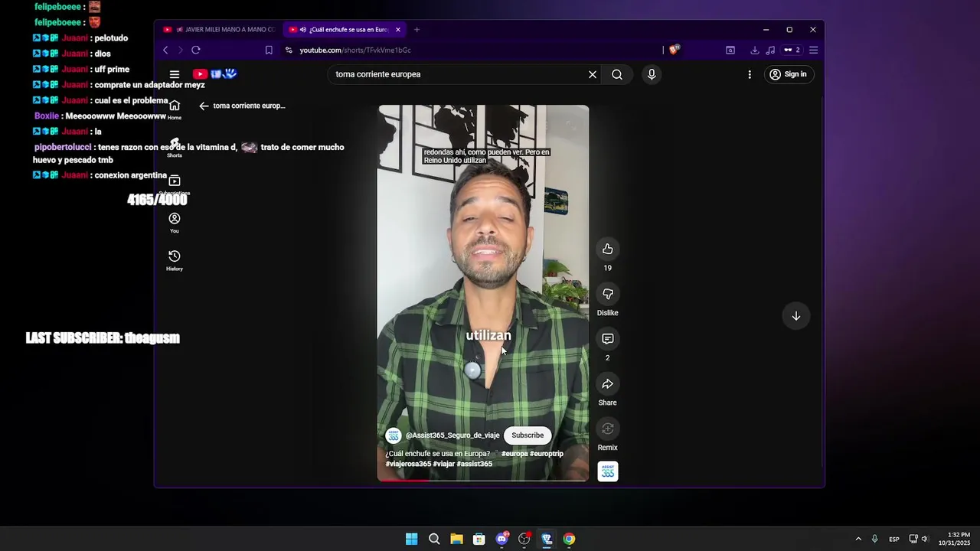This screenshot has height=551, width=980.
Task: Open @Assist365_Seguro_de_viaje channel name
Action: (452, 435)
